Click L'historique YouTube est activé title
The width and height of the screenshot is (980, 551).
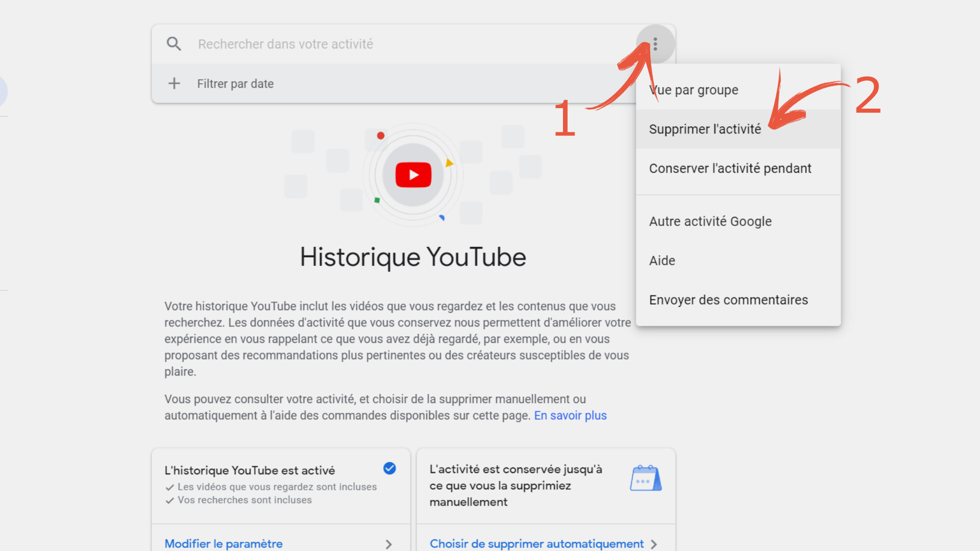click(x=250, y=470)
